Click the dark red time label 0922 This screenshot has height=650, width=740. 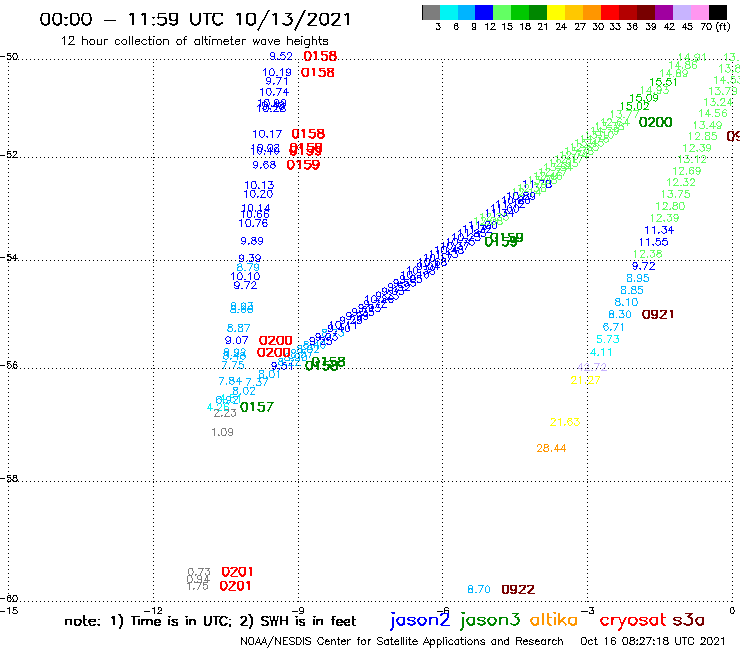pos(518,590)
